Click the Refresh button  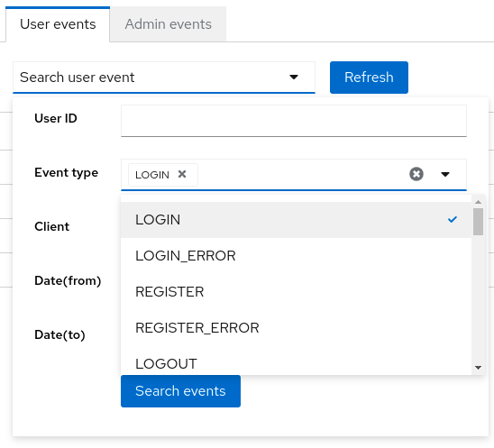click(369, 78)
